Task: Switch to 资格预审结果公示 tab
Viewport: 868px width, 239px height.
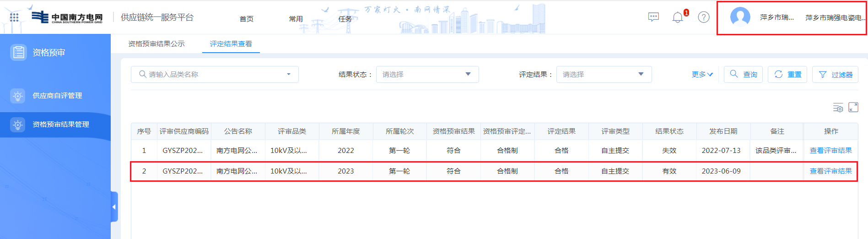Action: 156,44
